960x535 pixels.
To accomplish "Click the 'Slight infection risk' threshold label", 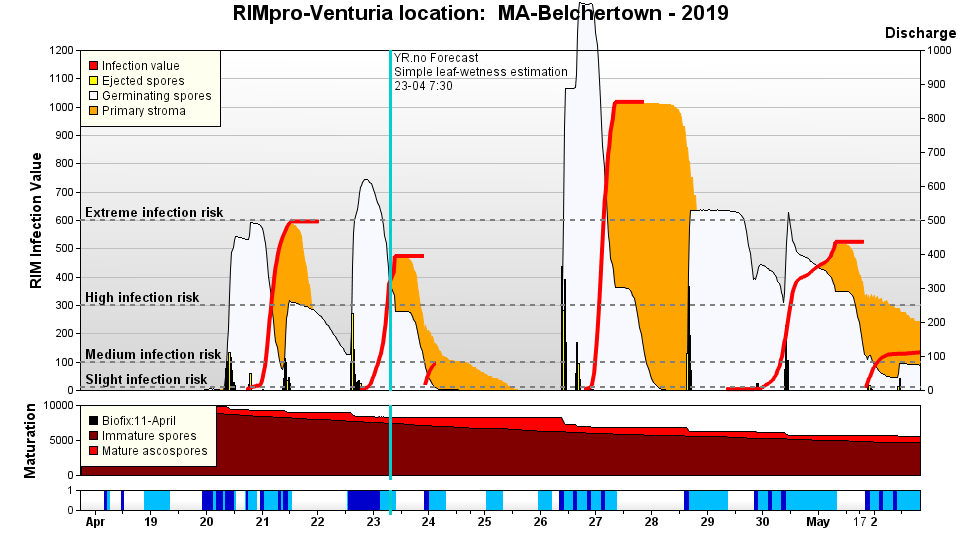I will coord(146,380).
